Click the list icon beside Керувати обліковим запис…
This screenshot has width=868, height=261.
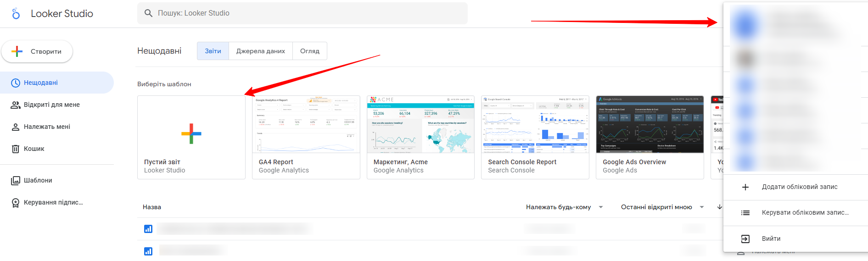pyautogui.click(x=745, y=213)
